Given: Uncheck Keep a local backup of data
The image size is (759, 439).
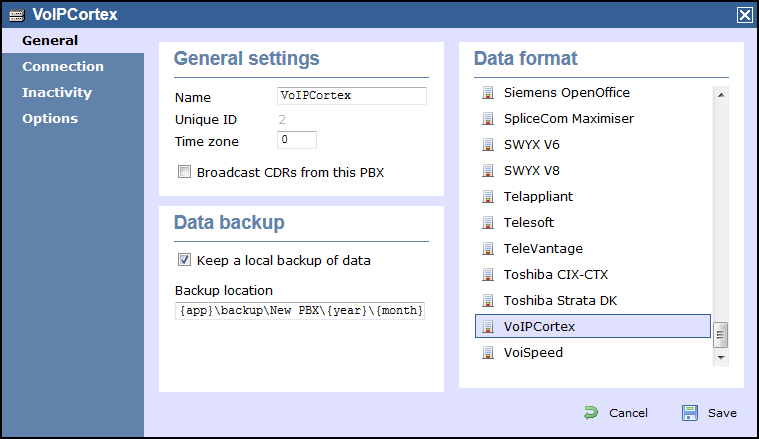Looking at the screenshot, I should coord(184,260).
